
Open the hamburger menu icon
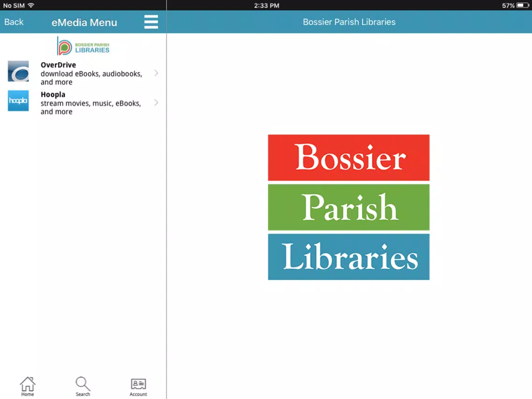pos(151,22)
